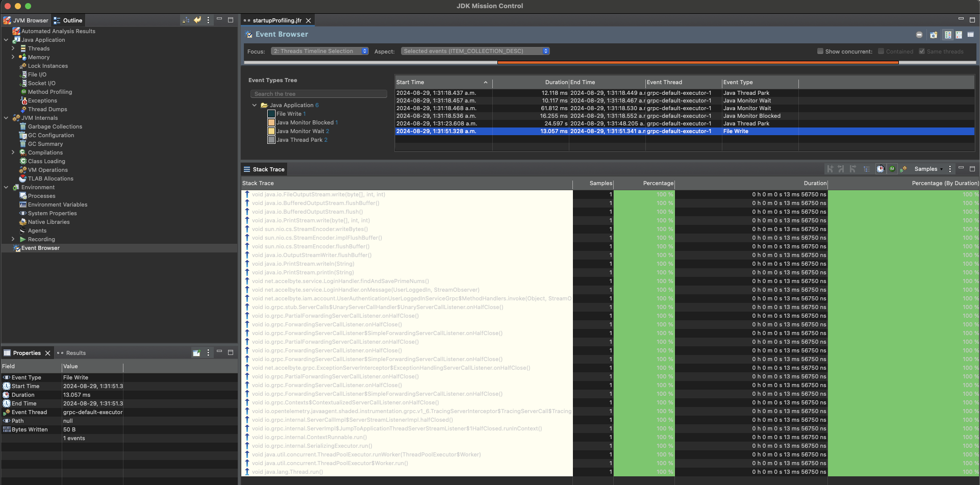Open the Thread Dumps page

click(x=47, y=109)
